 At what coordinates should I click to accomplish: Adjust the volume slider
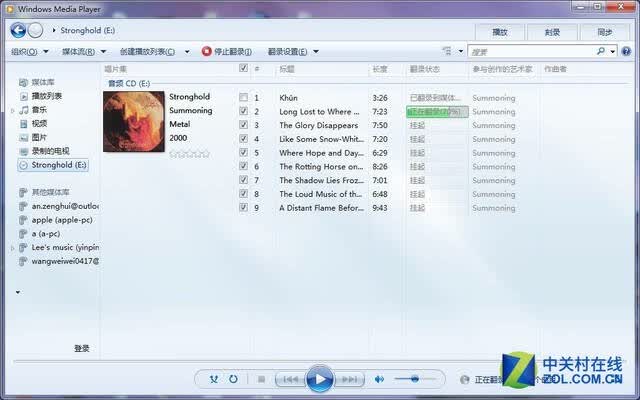[x=414, y=379]
